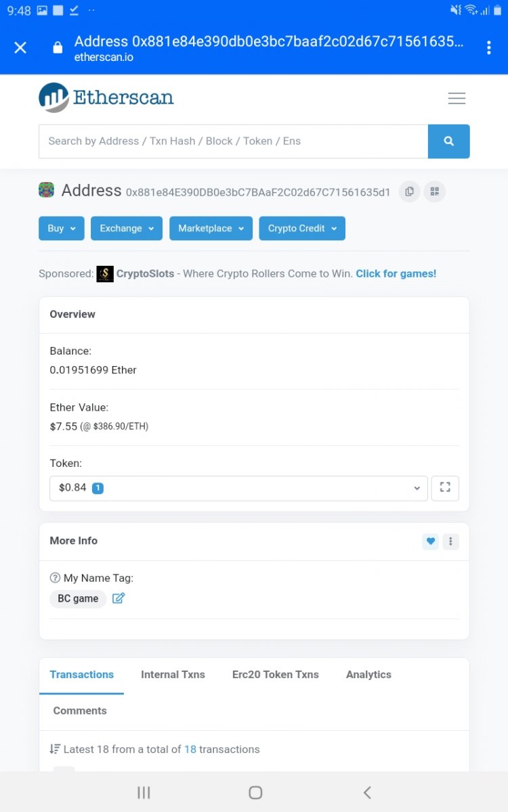Switch to Internal Txns tab
This screenshot has width=508, height=812.
pos(173,675)
